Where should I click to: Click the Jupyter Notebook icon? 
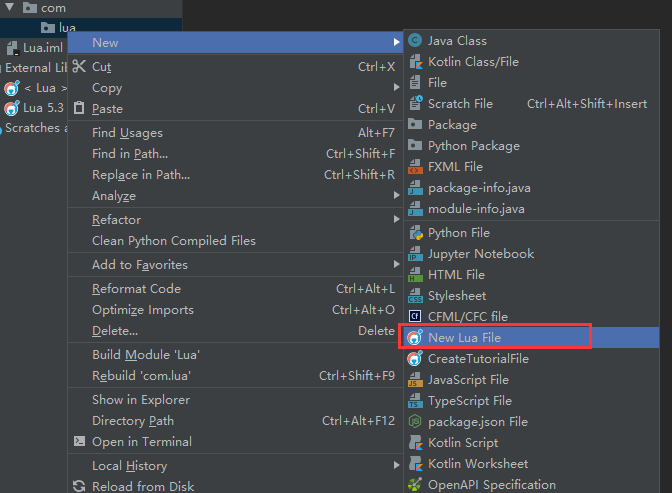coord(415,254)
